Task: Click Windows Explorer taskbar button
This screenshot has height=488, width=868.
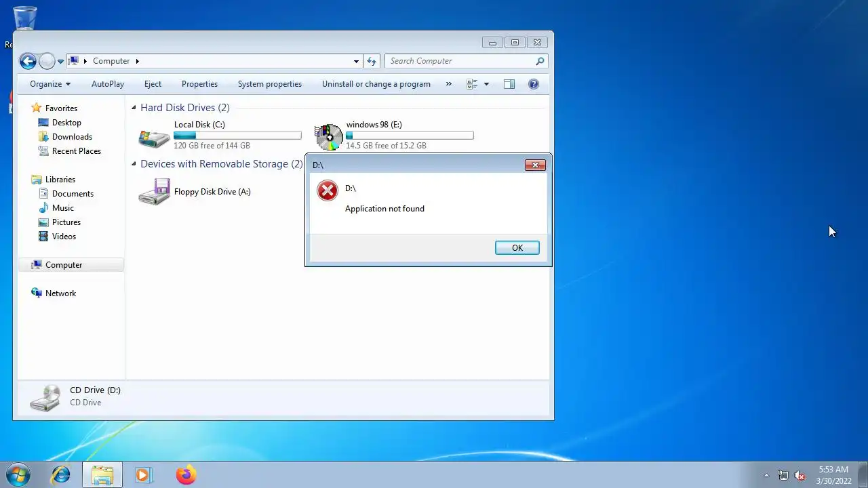Action: click(x=102, y=475)
